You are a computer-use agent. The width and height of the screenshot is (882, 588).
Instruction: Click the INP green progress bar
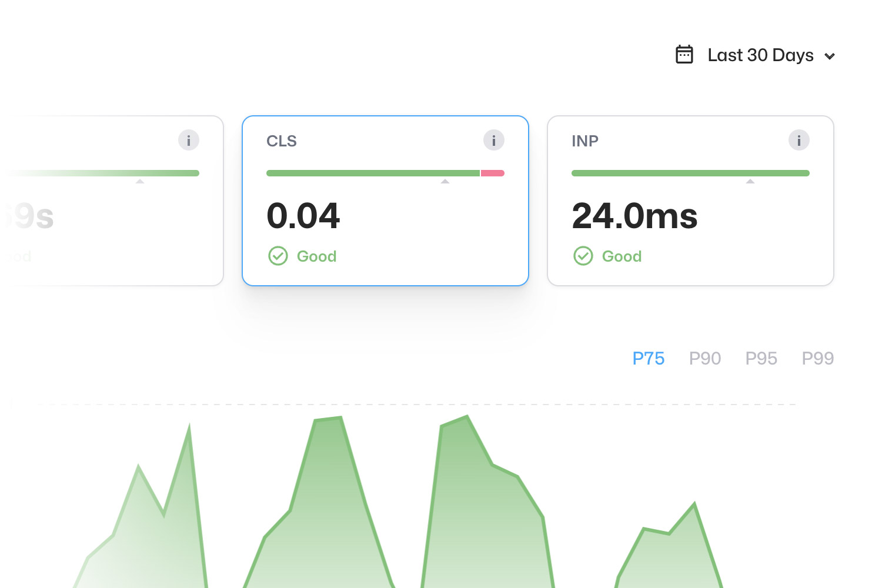click(x=690, y=173)
